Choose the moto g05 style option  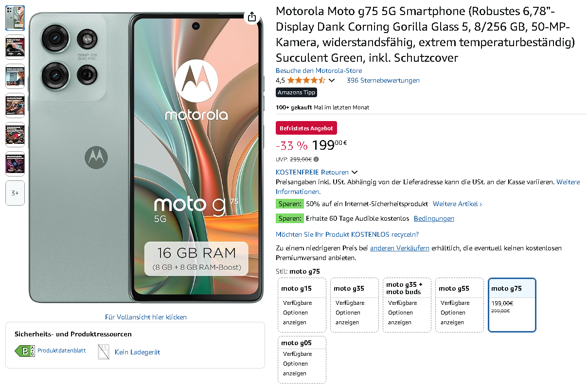302,359
